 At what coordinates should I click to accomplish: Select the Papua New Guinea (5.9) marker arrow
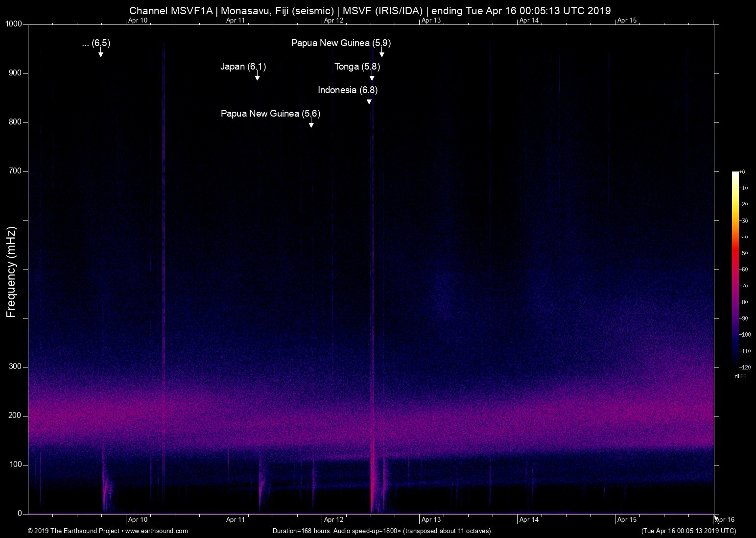(381, 53)
